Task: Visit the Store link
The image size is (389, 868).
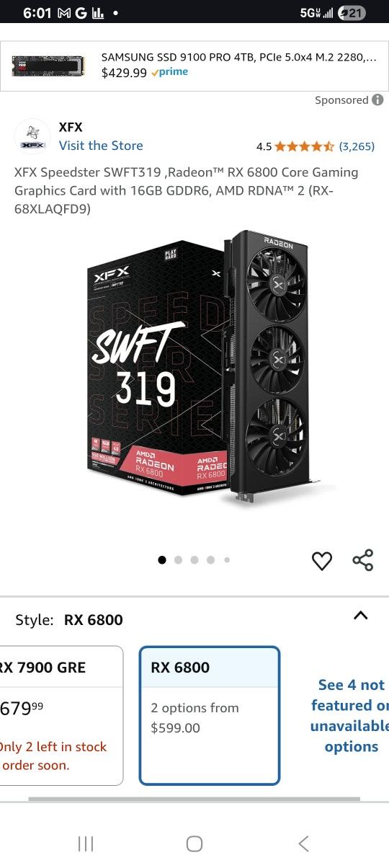Action: coord(101,146)
